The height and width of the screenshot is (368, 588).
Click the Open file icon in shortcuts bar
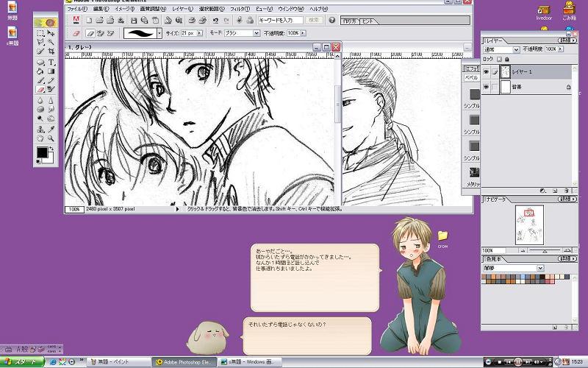(x=99, y=21)
